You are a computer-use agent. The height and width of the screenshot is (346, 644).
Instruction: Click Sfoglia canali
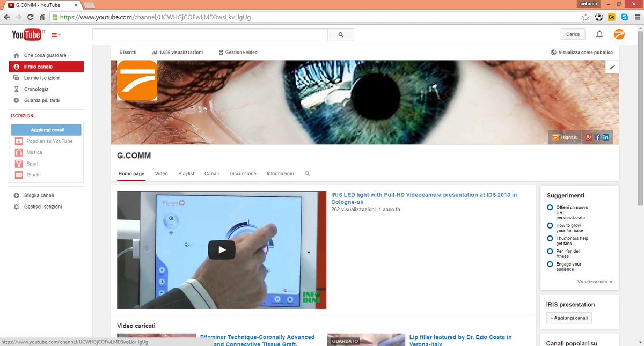(x=39, y=195)
